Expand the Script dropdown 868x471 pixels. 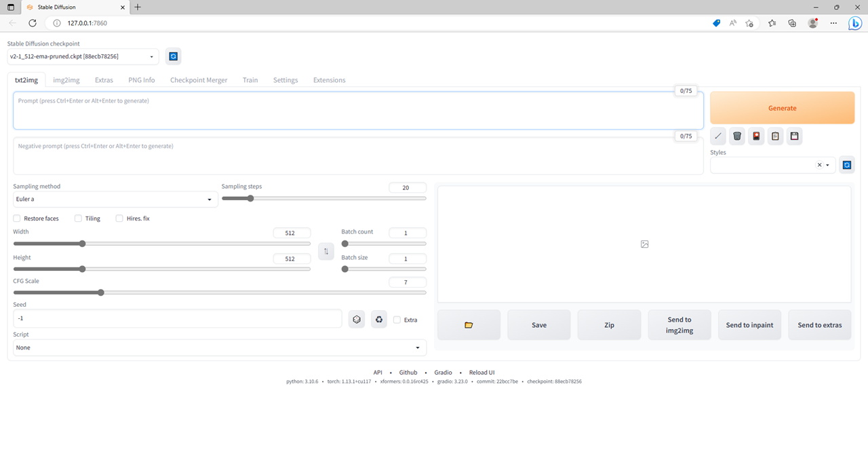(219, 347)
